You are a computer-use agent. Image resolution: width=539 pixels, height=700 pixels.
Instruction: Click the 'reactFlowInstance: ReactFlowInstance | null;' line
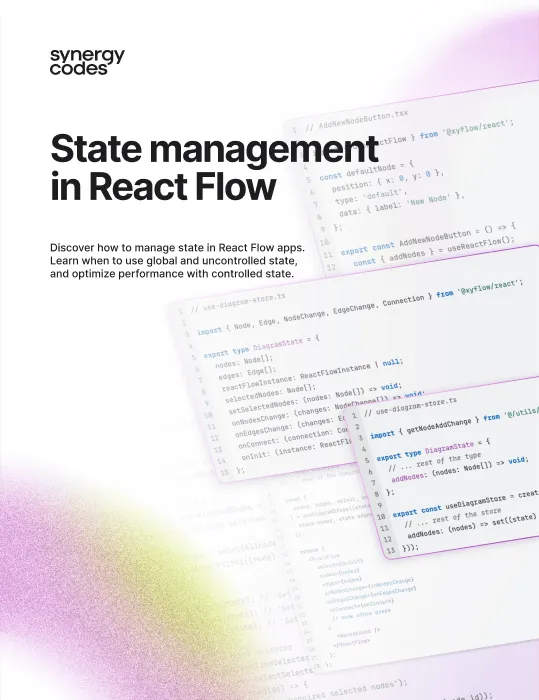[312, 374]
